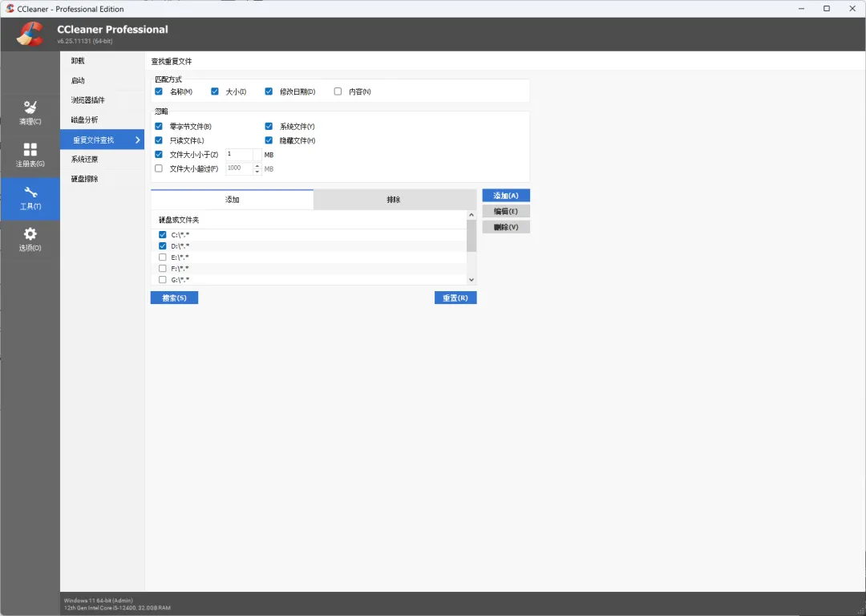Toggle the 名称(M) match checkbox
866x616 pixels.
click(x=159, y=91)
